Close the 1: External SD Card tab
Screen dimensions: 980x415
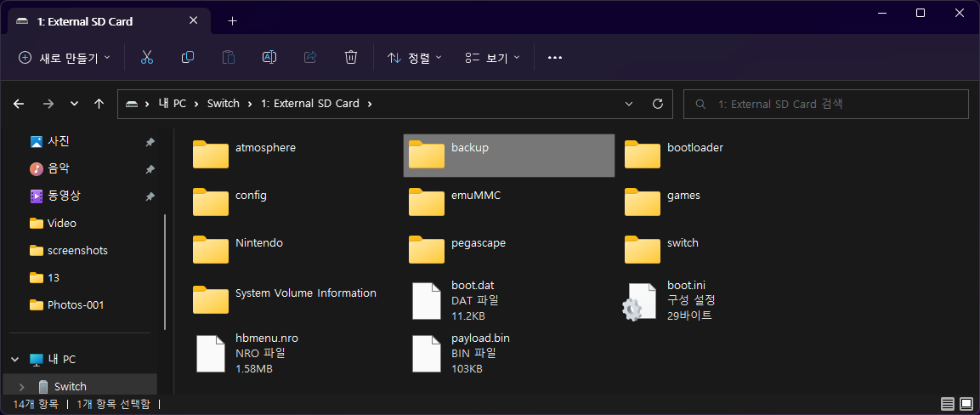click(193, 20)
